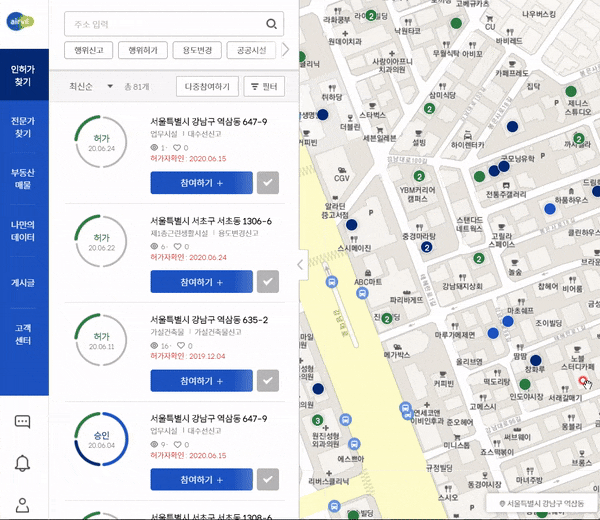Click the views eye icon on 역삼동 635-2

[x=154, y=346]
